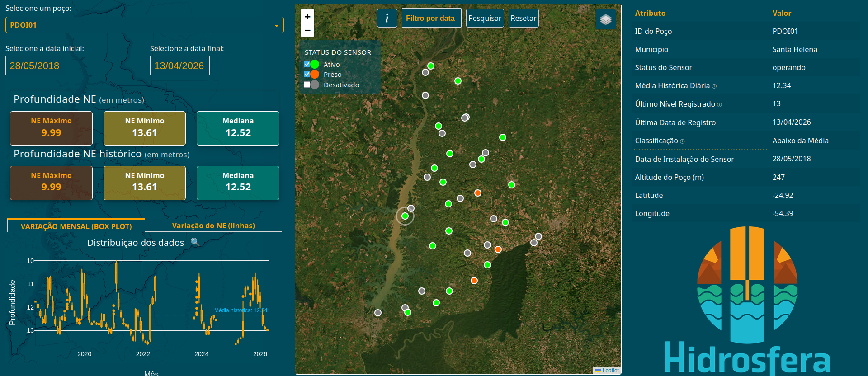Select VARIAÇÃO MENSAL (BOX PLOT) tab
868x376 pixels.
76,226
